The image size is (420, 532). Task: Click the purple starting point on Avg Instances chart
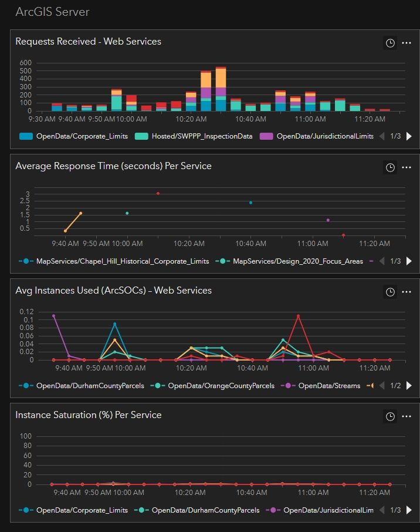(x=53, y=316)
